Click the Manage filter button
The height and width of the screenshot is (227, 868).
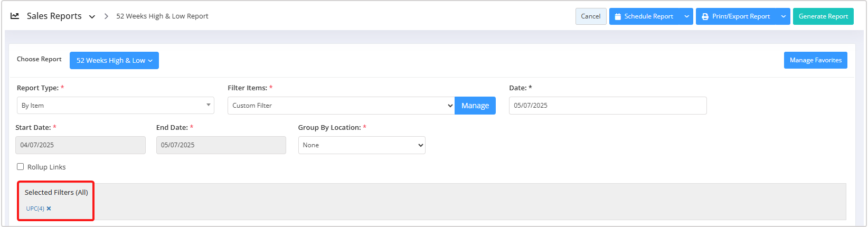(x=475, y=106)
